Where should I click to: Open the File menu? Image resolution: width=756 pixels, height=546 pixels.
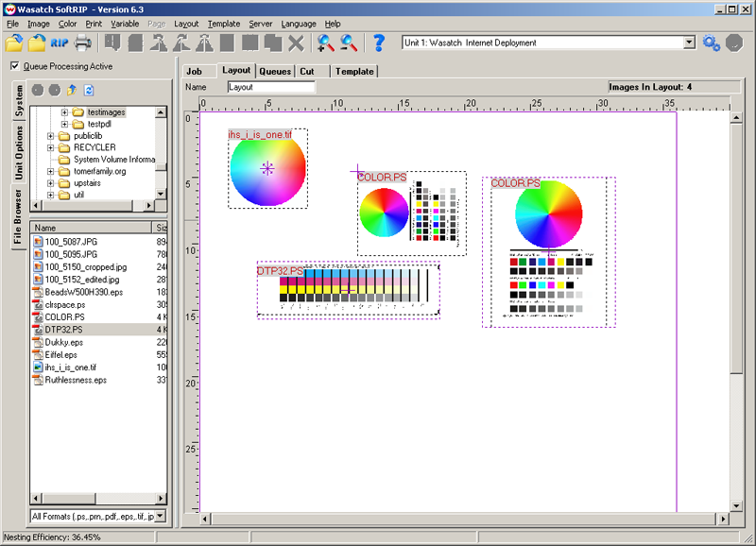click(12, 24)
